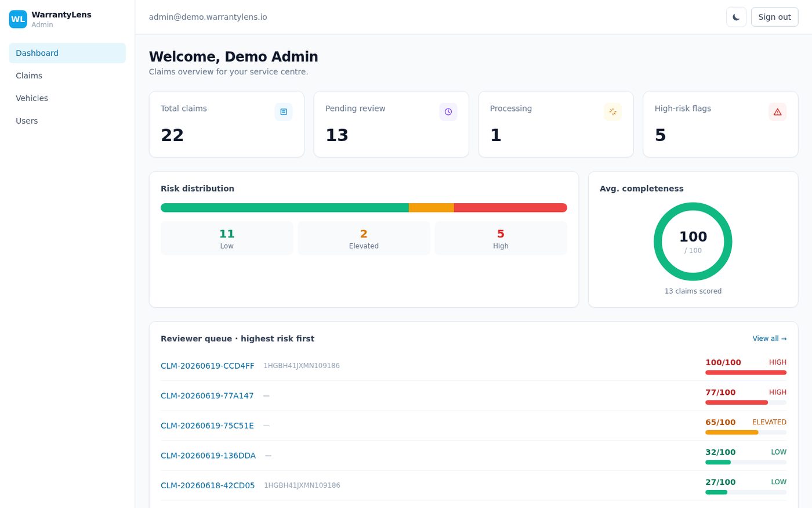The width and height of the screenshot is (812, 508).
Task: Follow the View all link
Action: pyautogui.click(x=769, y=338)
